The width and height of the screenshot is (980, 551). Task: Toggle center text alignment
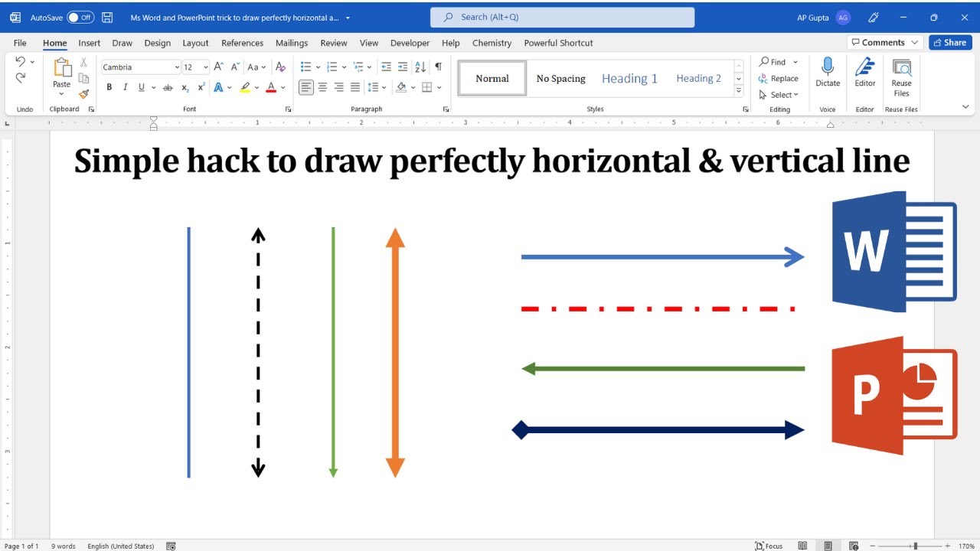coord(322,86)
